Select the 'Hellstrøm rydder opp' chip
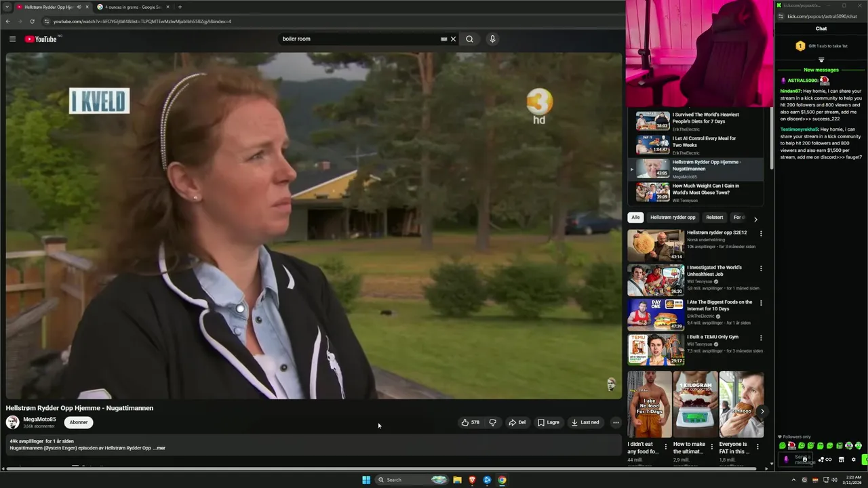The width and height of the screenshot is (868, 488). click(673, 218)
